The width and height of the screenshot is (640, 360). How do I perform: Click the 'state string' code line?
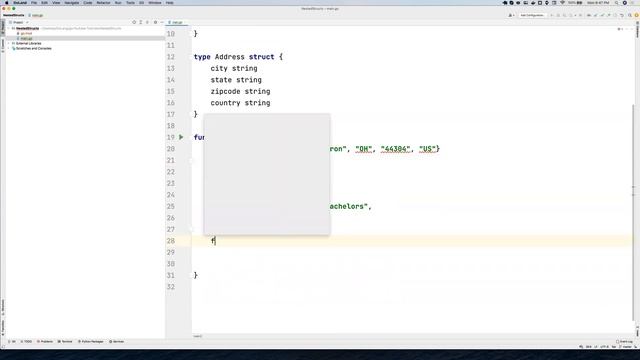tap(236, 80)
